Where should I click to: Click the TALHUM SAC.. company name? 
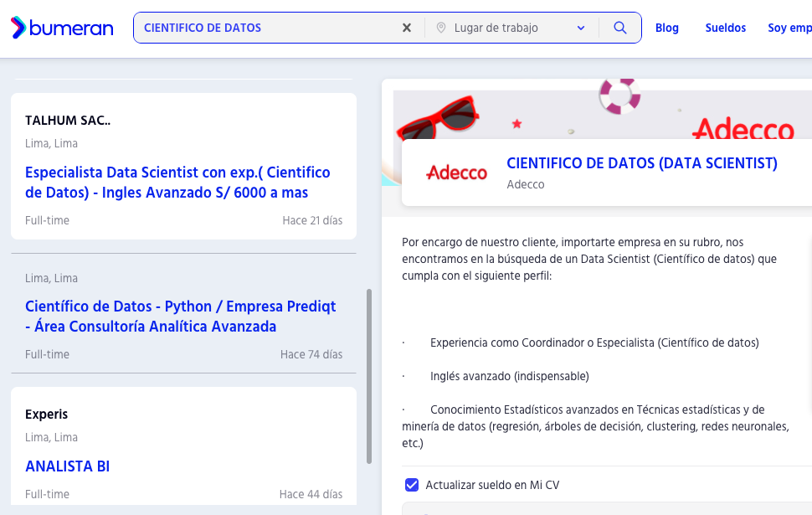[x=68, y=121]
